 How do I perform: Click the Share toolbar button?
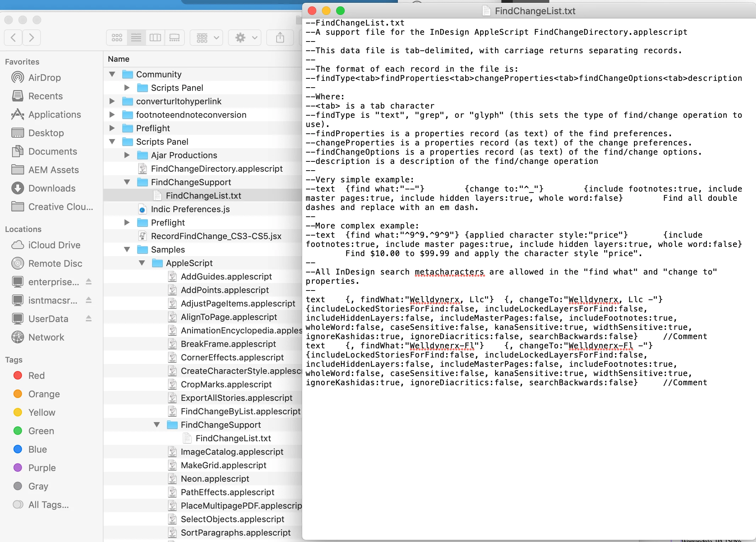[x=280, y=38]
